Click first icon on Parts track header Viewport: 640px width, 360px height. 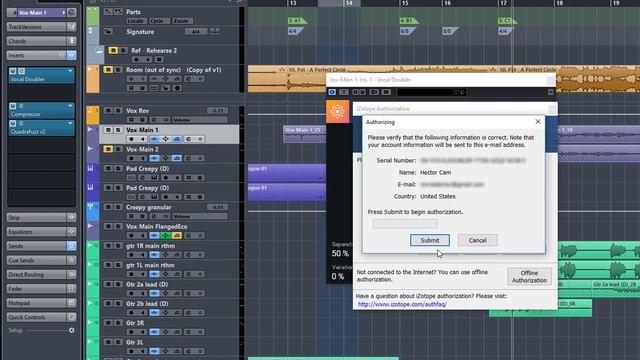[108, 12]
